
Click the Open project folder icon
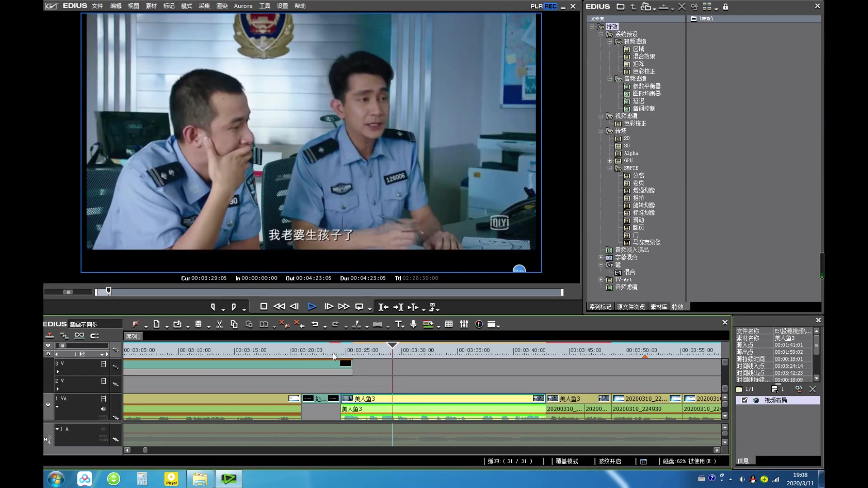tap(177, 324)
